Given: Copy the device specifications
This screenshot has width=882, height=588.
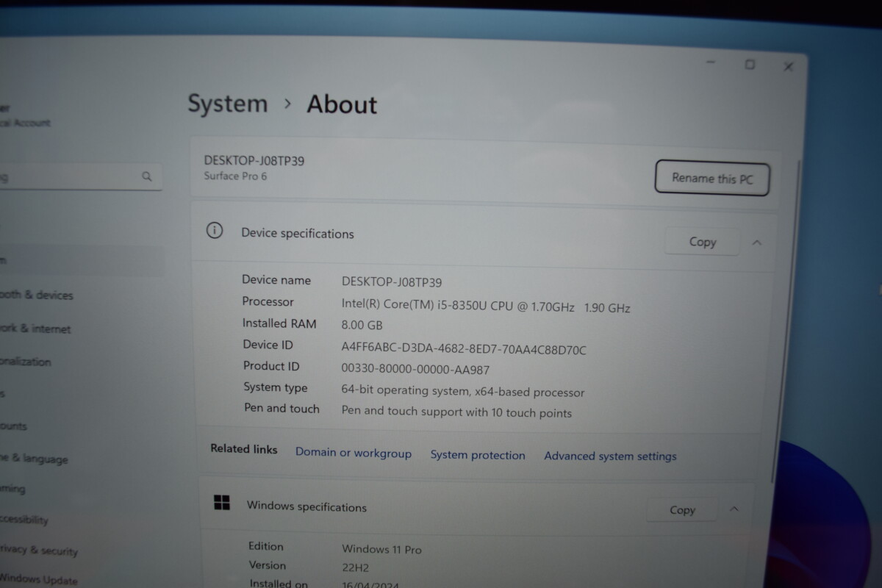Looking at the screenshot, I should click(x=702, y=242).
